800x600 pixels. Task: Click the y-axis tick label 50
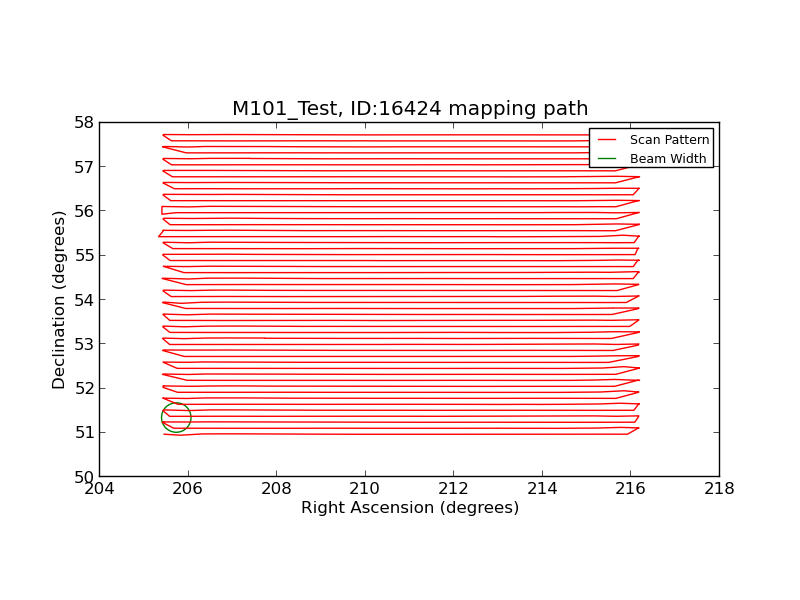[x=85, y=477]
